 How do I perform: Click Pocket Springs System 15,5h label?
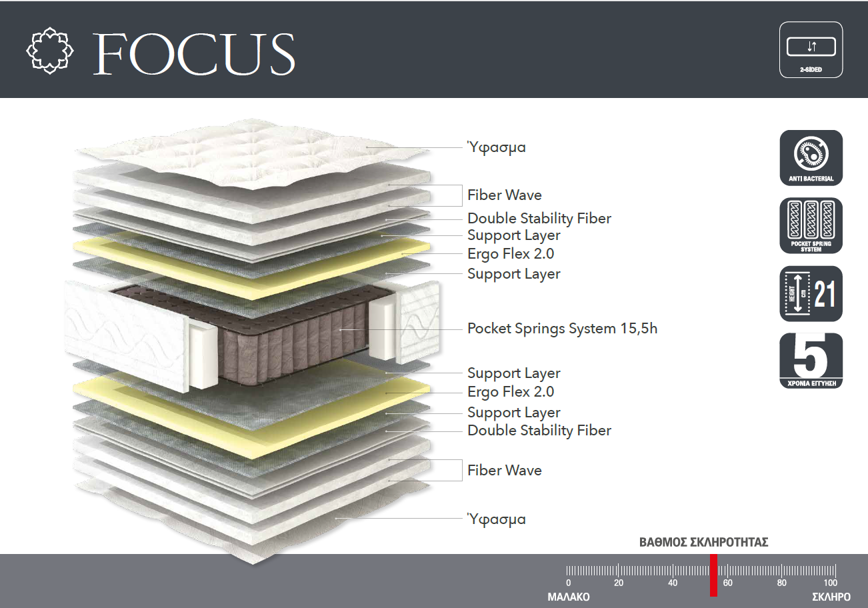(563, 329)
